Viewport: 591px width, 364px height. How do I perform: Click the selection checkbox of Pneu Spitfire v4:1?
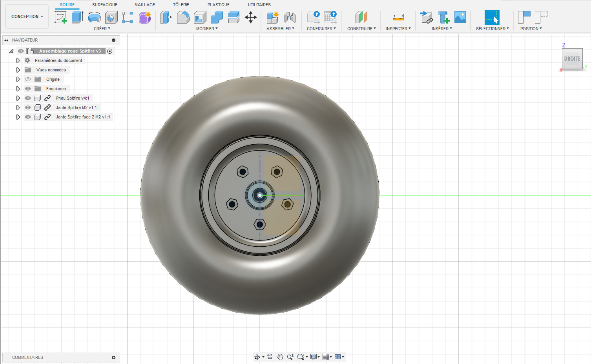(x=38, y=98)
